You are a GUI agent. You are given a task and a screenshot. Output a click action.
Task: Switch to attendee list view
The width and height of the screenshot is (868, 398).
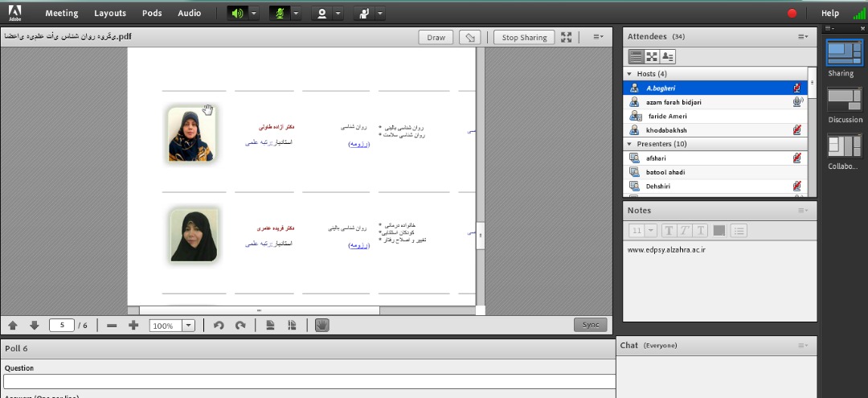point(636,56)
